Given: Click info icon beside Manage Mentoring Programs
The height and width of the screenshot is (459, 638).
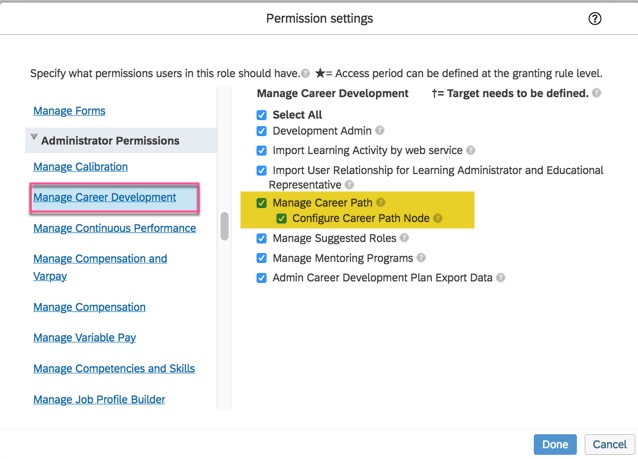Looking at the screenshot, I should pyautogui.click(x=423, y=258).
